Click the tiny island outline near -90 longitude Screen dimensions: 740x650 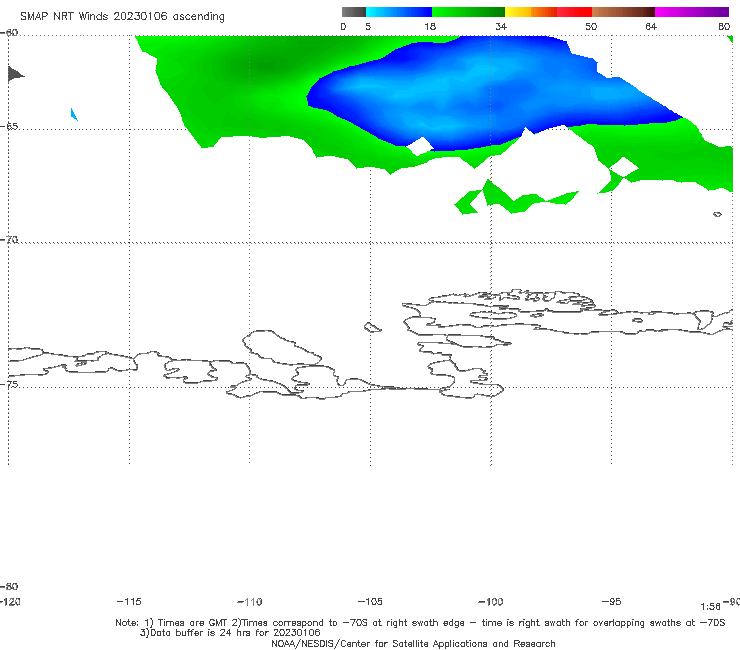(717, 214)
